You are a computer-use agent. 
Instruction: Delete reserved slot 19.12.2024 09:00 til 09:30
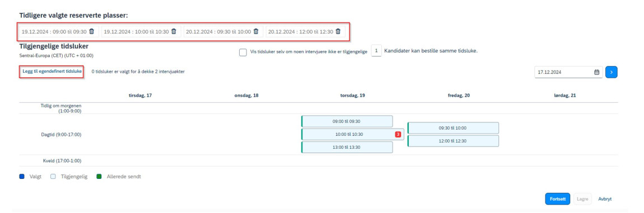(x=92, y=32)
